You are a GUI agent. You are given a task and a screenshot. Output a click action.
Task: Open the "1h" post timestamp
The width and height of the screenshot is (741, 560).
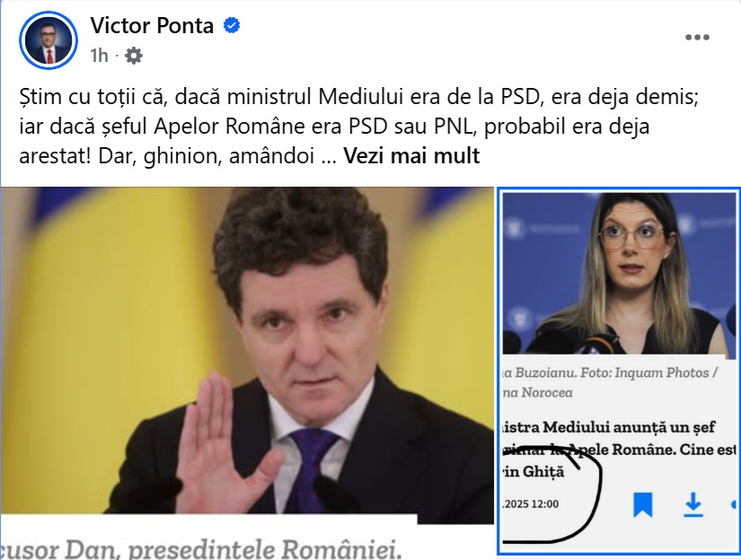coord(99,56)
